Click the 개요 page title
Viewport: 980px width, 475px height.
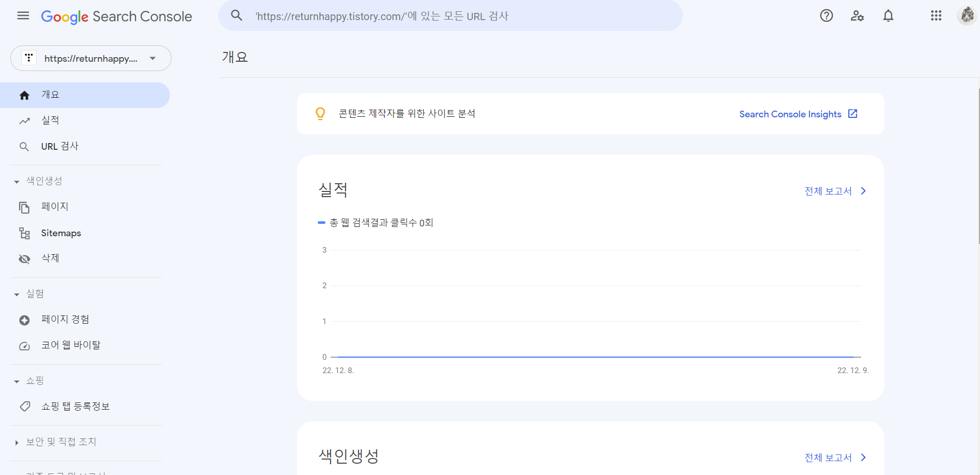pyautogui.click(x=235, y=57)
